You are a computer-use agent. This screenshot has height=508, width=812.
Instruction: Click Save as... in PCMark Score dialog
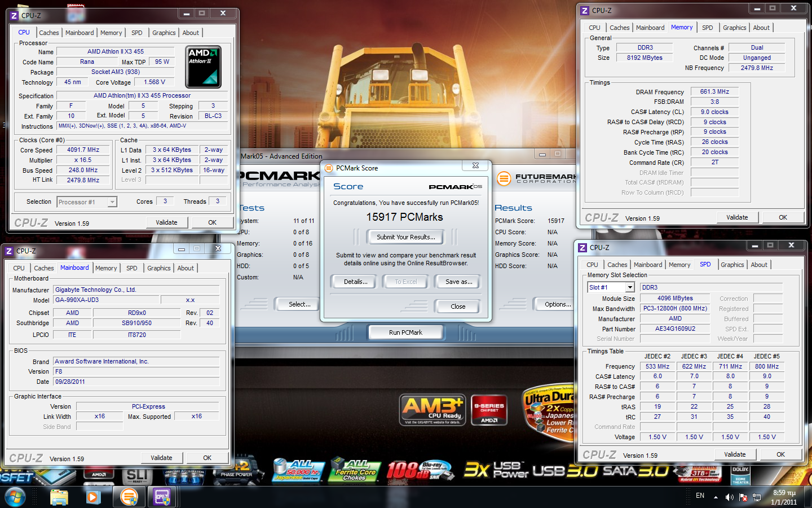click(x=458, y=282)
